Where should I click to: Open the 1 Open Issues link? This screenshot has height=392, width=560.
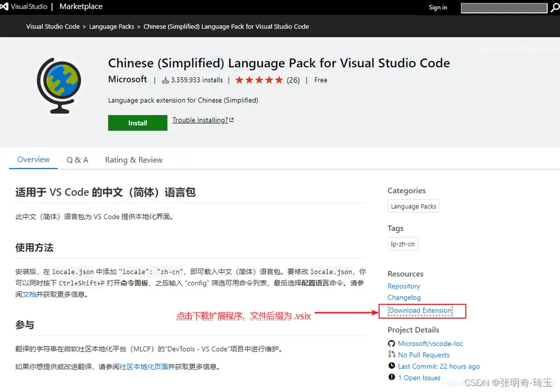point(419,378)
